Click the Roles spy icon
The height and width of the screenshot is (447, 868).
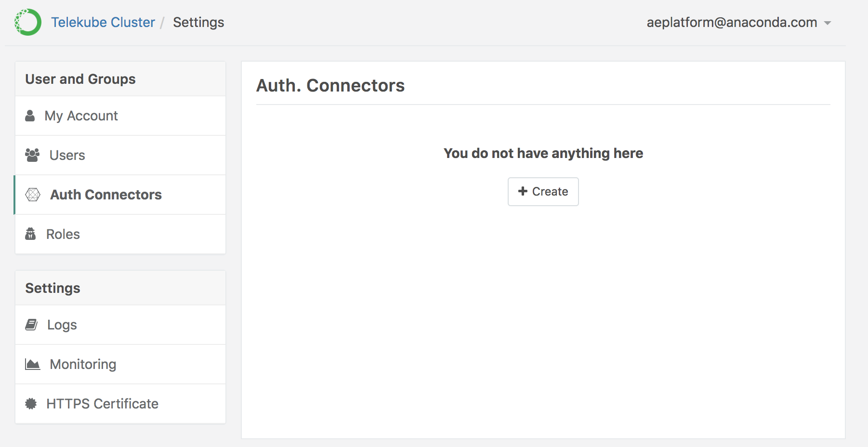(x=30, y=234)
